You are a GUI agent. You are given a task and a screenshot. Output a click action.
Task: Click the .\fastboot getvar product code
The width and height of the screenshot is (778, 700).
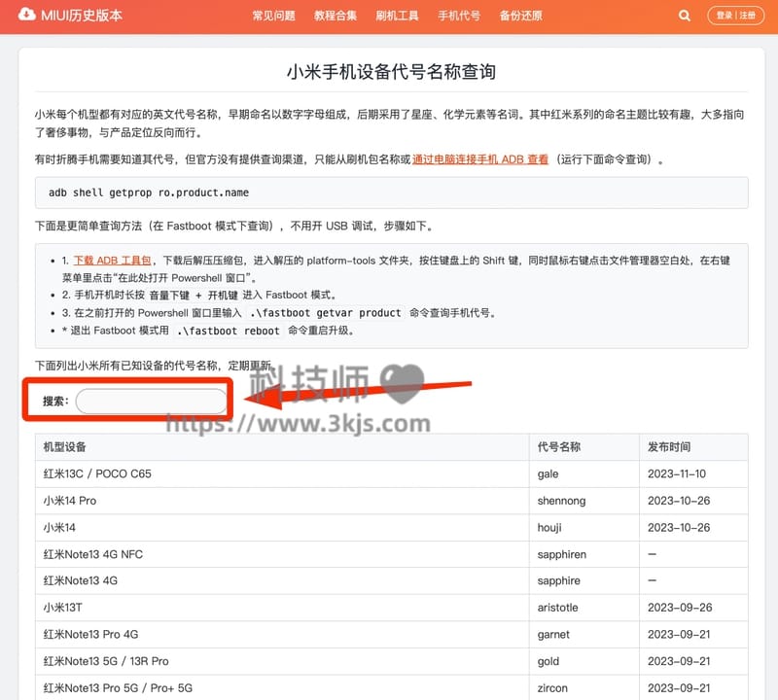[x=326, y=313]
